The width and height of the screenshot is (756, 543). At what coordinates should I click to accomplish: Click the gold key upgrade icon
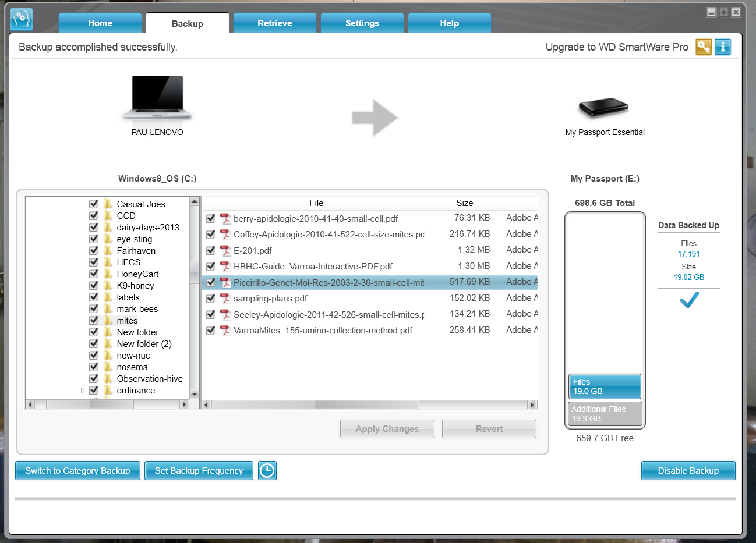[x=704, y=47]
